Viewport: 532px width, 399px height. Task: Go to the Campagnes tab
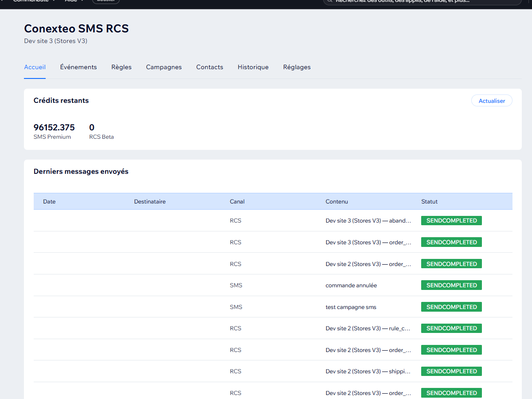pyautogui.click(x=164, y=67)
